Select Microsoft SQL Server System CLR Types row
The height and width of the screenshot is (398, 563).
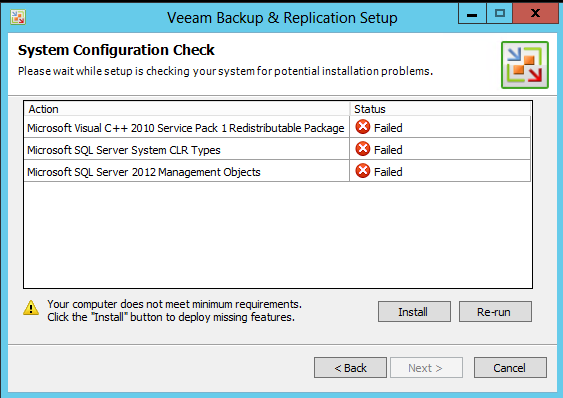tap(277, 149)
